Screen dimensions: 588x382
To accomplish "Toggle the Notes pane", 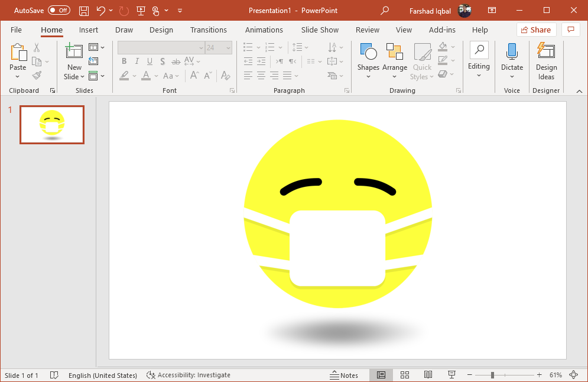I will pos(344,375).
